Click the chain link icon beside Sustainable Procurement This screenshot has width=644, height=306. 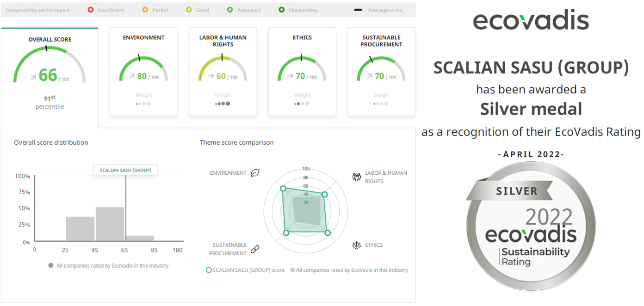point(255,249)
